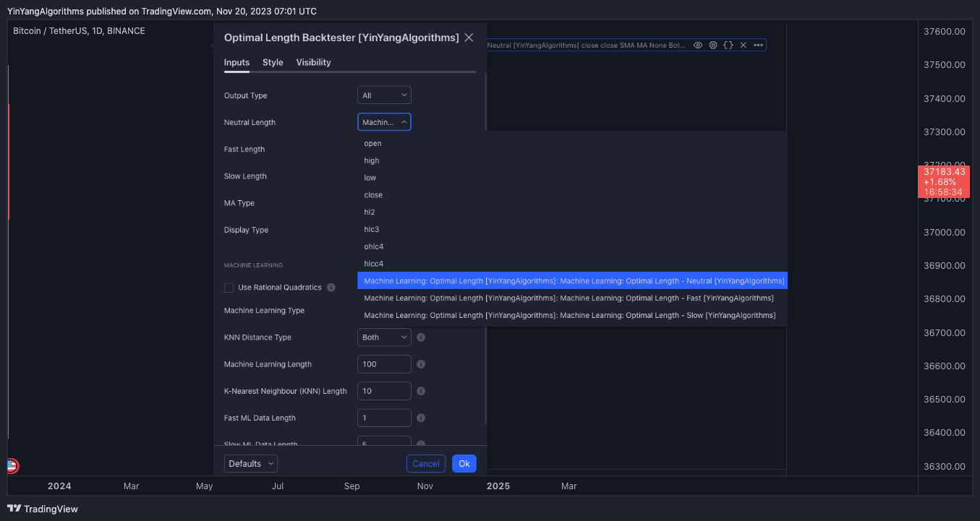Viewport: 980px width, 521px height.
Task: Choose Optimal Length - Slow source option
Action: coord(572,315)
